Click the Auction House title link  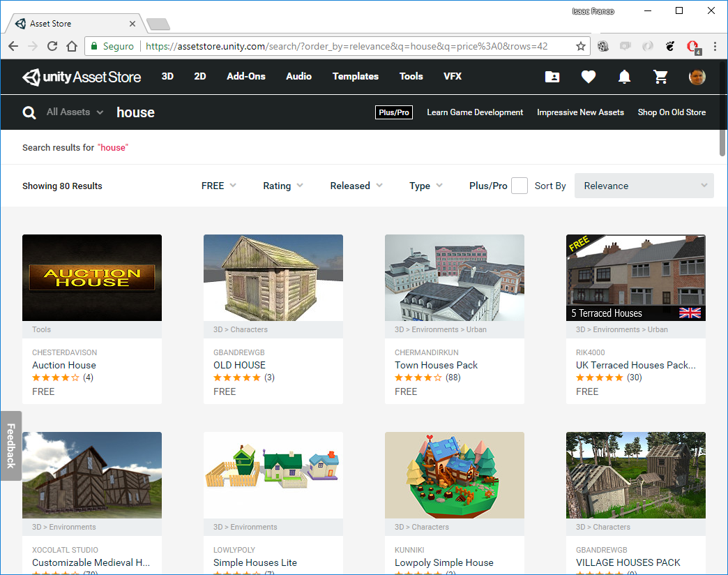[x=64, y=365]
